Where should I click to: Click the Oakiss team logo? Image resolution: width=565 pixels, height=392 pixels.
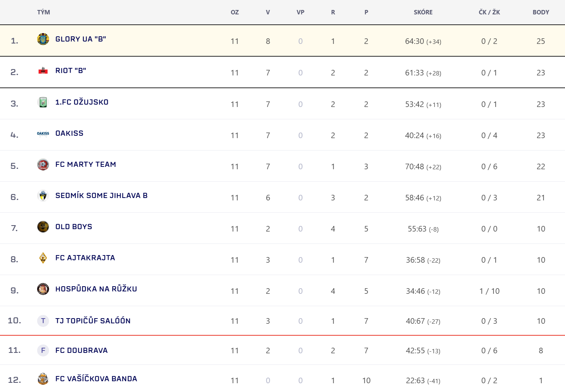pos(43,133)
